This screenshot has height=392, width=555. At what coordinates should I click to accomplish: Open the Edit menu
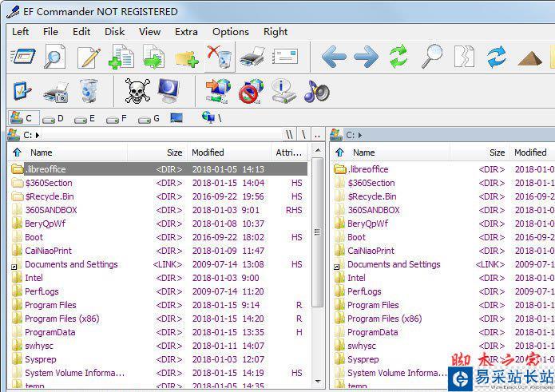(81, 31)
